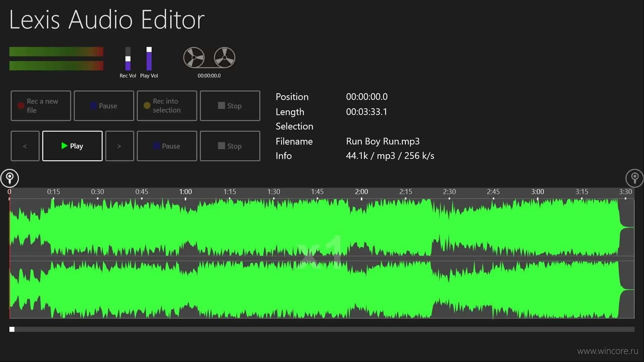Click the upper input level meter
This screenshot has height=362, width=644.
click(x=56, y=52)
